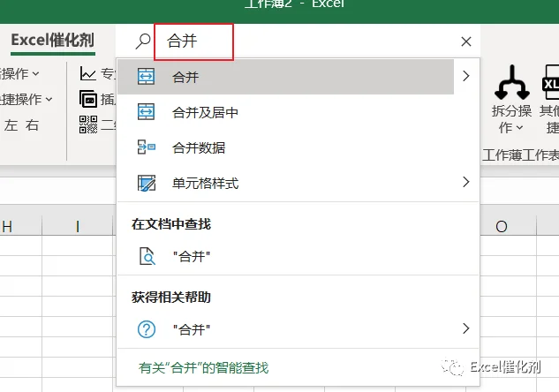Click the 右 button in ribbon

coord(32,125)
